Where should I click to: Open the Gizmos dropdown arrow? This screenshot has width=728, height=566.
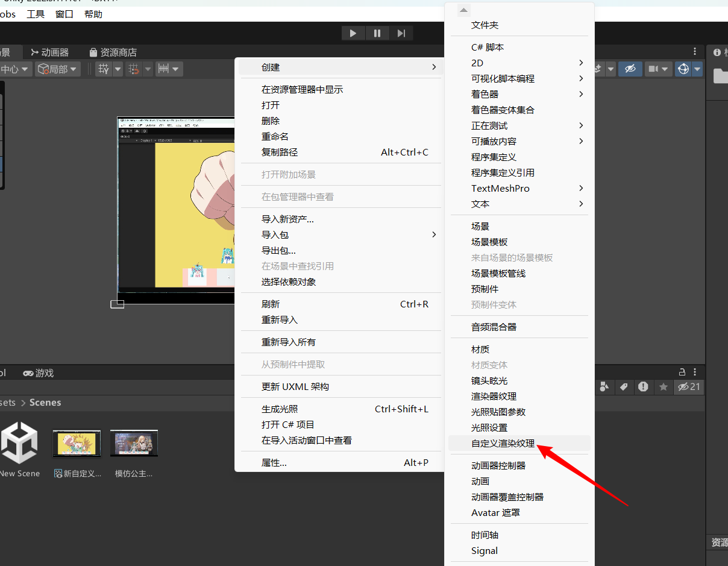click(697, 69)
